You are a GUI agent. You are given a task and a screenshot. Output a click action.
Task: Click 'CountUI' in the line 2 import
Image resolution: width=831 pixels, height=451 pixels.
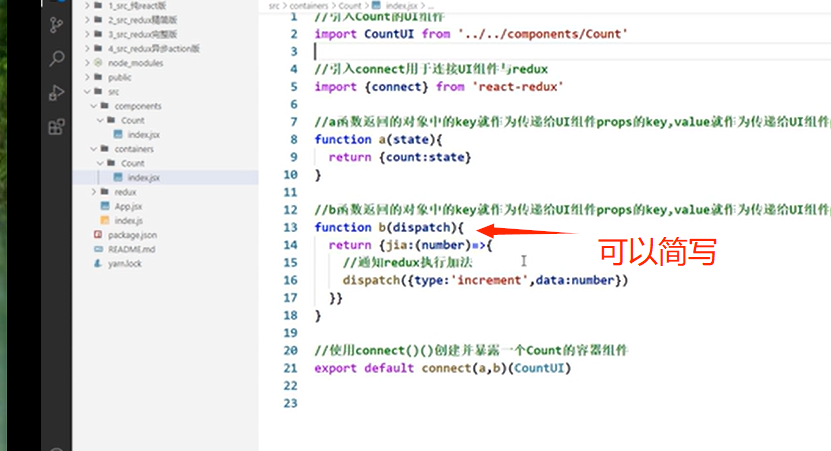(389, 34)
